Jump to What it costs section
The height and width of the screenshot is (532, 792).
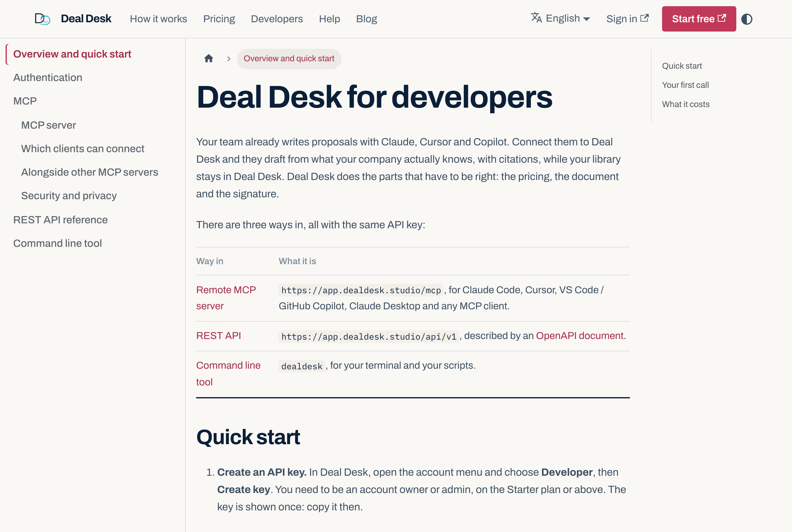(686, 104)
